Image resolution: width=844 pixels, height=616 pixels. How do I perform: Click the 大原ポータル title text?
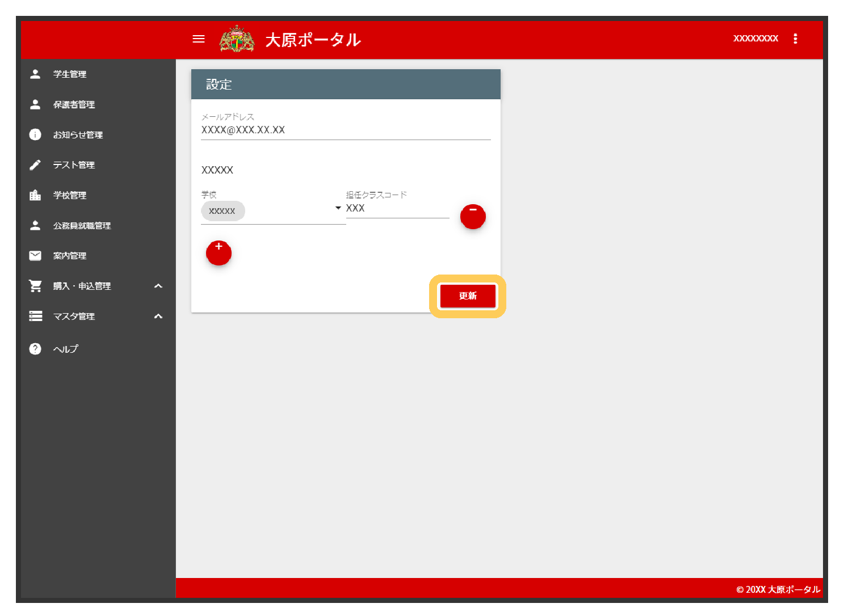pos(313,40)
